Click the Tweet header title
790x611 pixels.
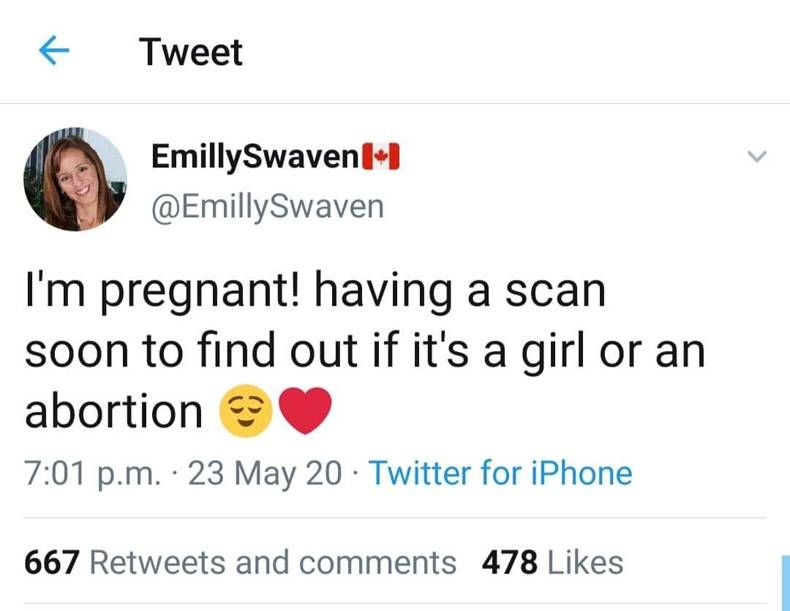(x=191, y=52)
